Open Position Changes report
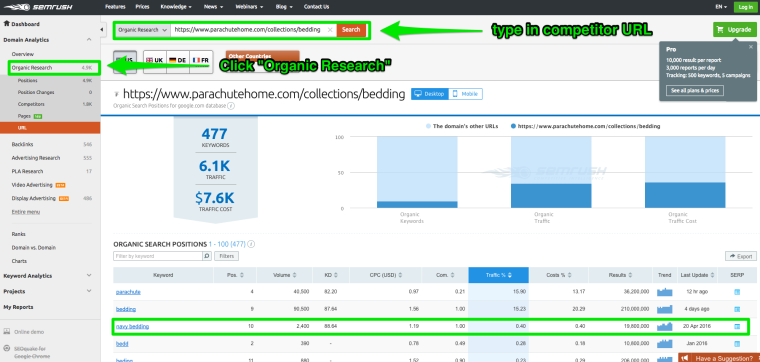The height and width of the screenshot is (362, 760). [36, 92]
